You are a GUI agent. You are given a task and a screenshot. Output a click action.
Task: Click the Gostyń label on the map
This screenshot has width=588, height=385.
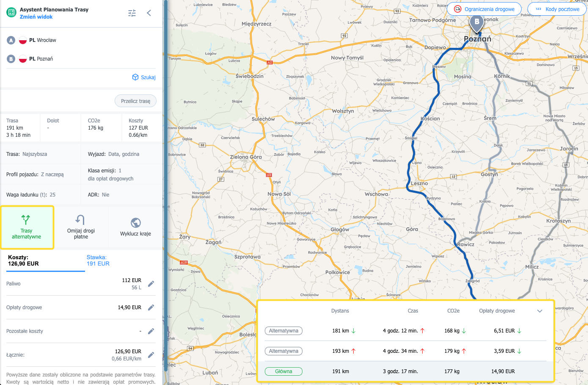[489, 174]
